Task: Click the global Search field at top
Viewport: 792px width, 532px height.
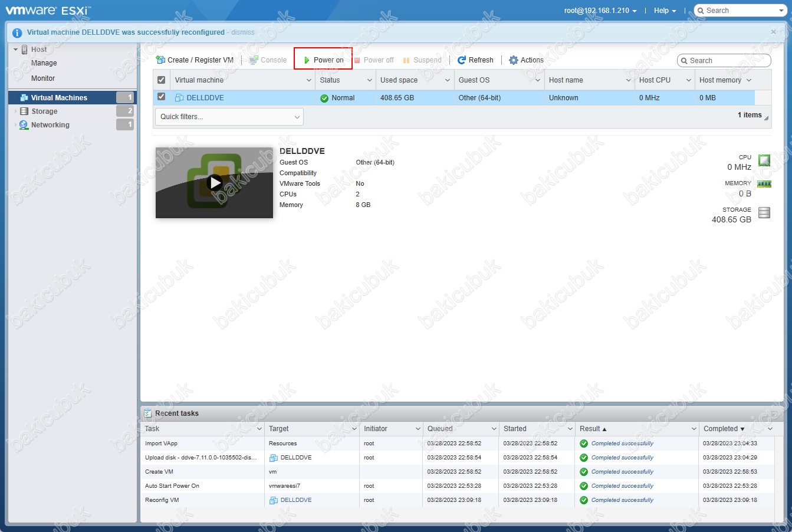Action: point(740,11)
